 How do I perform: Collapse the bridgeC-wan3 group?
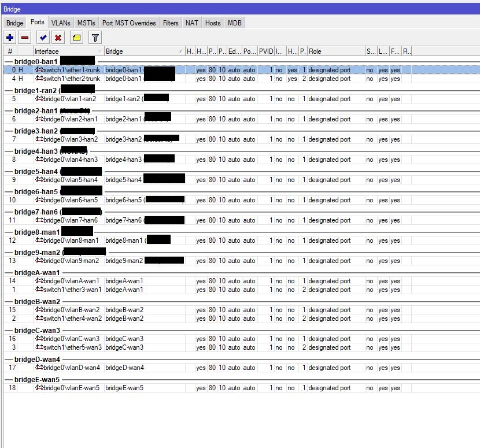click(x=9, y=331)
